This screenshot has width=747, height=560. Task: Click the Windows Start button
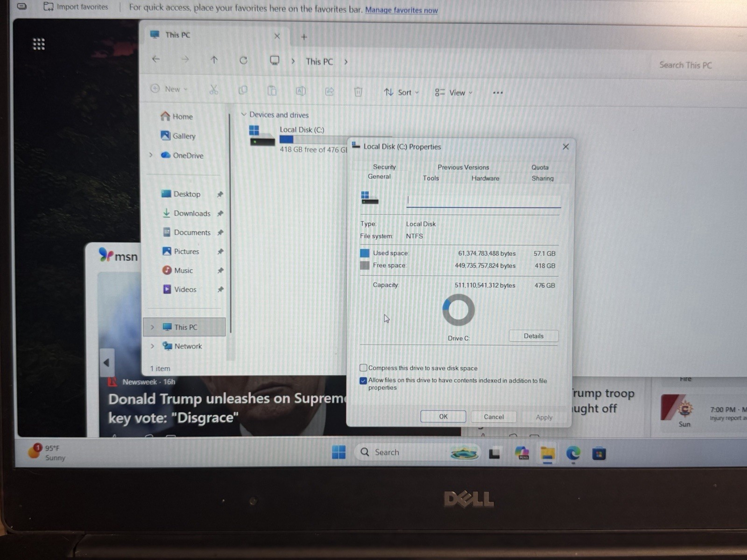(x=338, y=452)
